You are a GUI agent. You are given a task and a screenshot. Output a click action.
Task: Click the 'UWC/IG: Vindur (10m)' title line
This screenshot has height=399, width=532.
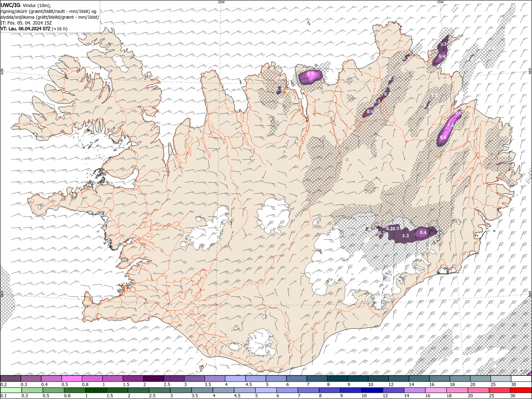26,5
